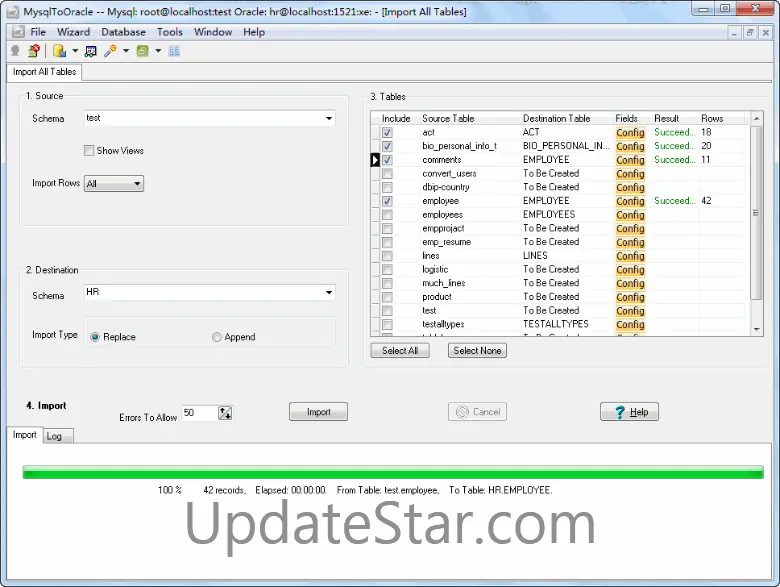
Task: Check Include for logistic table
Action: (387, 269)
